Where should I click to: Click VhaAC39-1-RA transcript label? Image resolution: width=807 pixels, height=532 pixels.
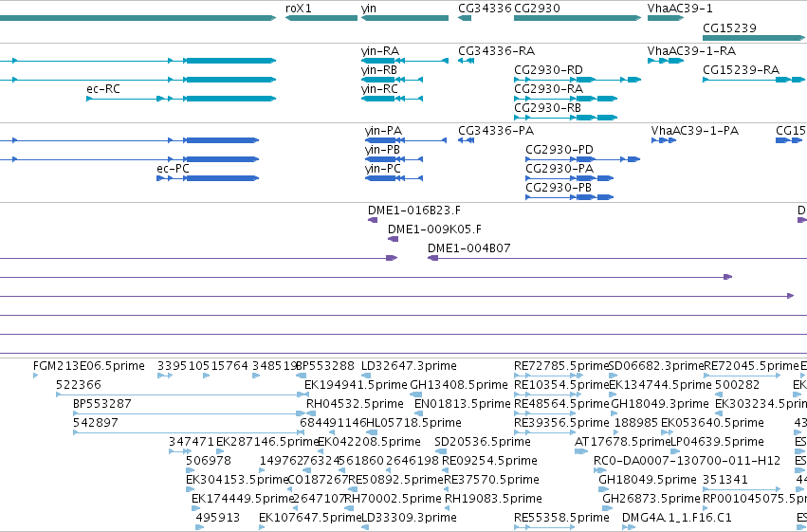coord(691,51)
